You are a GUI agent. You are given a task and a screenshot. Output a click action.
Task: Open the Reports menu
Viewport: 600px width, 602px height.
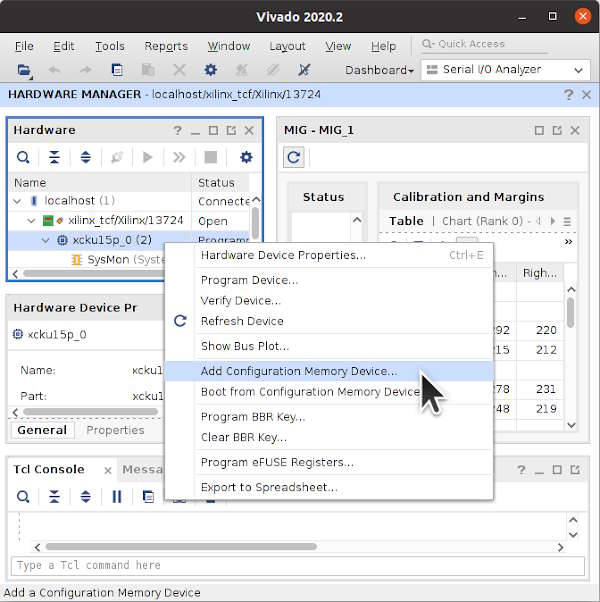coord(166,46)
